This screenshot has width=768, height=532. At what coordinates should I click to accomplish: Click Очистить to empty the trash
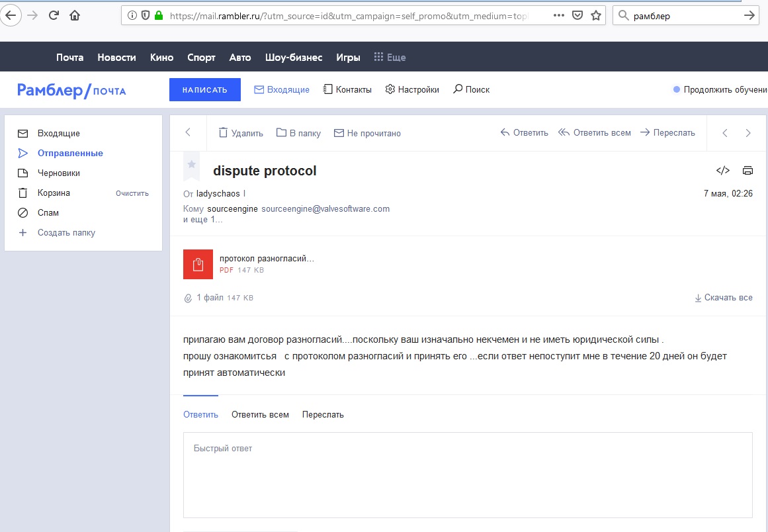pyautogui.click(x=132, y=193)
